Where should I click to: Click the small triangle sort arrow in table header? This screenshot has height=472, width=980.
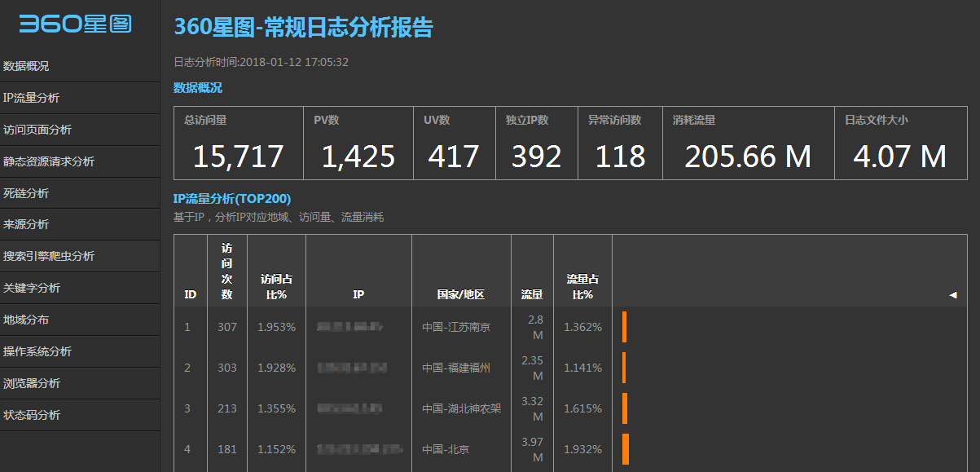point(953,295)
